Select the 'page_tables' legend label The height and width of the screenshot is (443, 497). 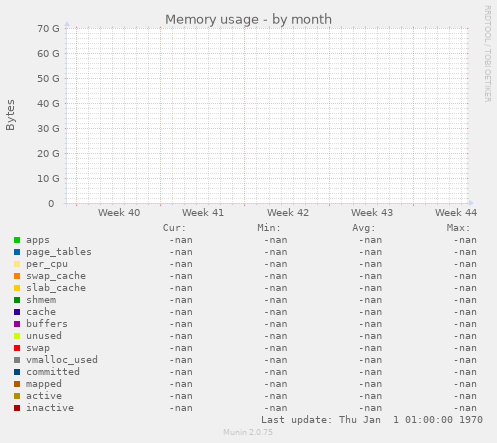[59, 252]
